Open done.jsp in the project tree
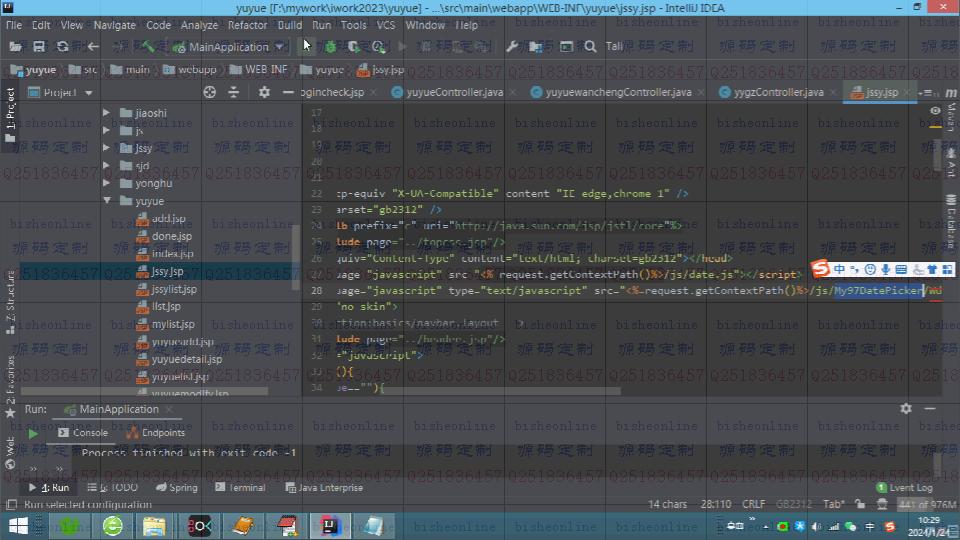 [171, 236]
